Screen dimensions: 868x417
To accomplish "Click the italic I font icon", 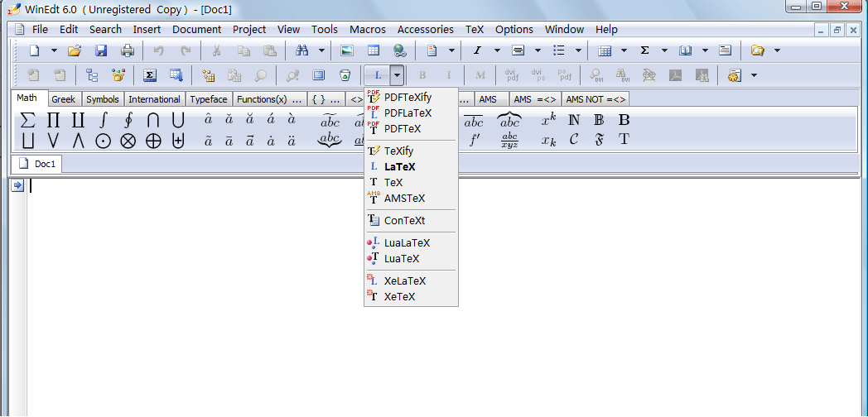I will click(x=477, y=50).
